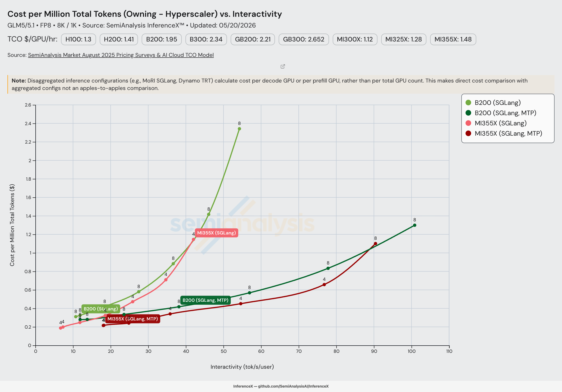Select the B200 MTP point near 78 tok/s
Screen dimensions: 562x392
328,268
